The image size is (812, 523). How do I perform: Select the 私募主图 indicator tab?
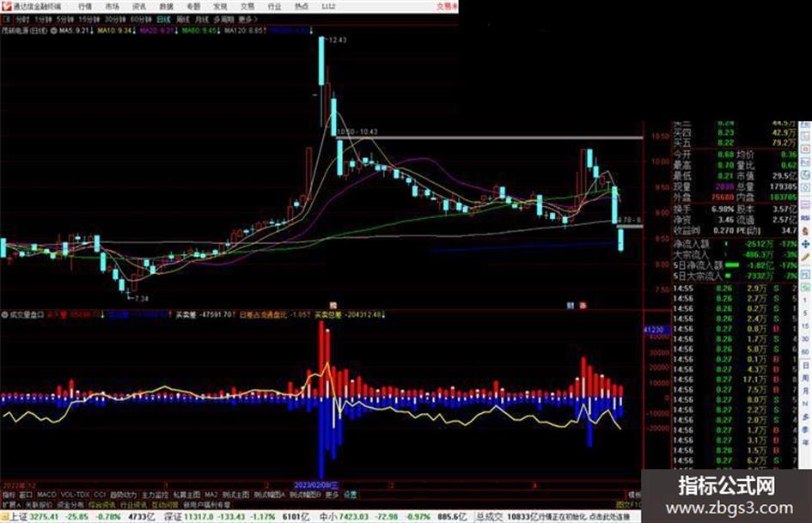[186, 495]
